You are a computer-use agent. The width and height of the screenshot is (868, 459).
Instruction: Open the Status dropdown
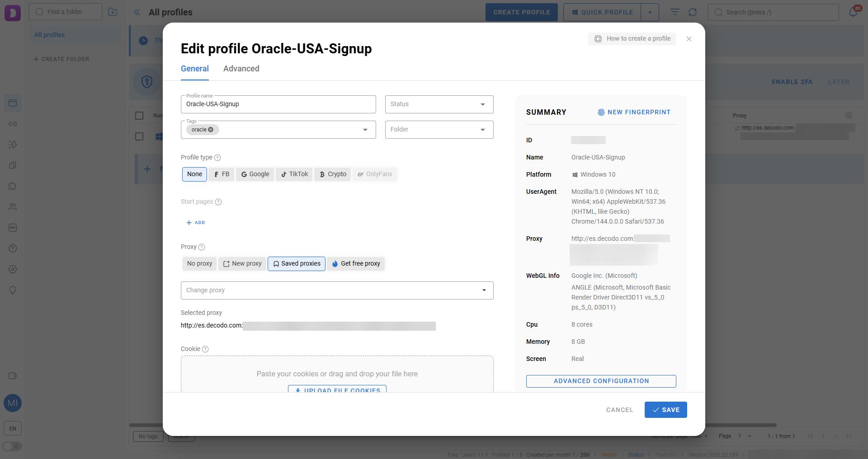pyautogui.click(x=439, y=104)
